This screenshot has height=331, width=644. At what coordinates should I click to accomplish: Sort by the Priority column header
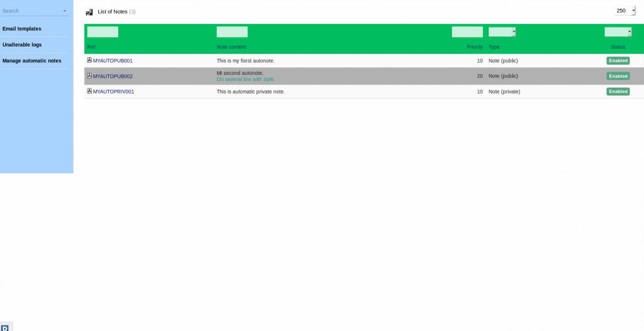point(475,47)
